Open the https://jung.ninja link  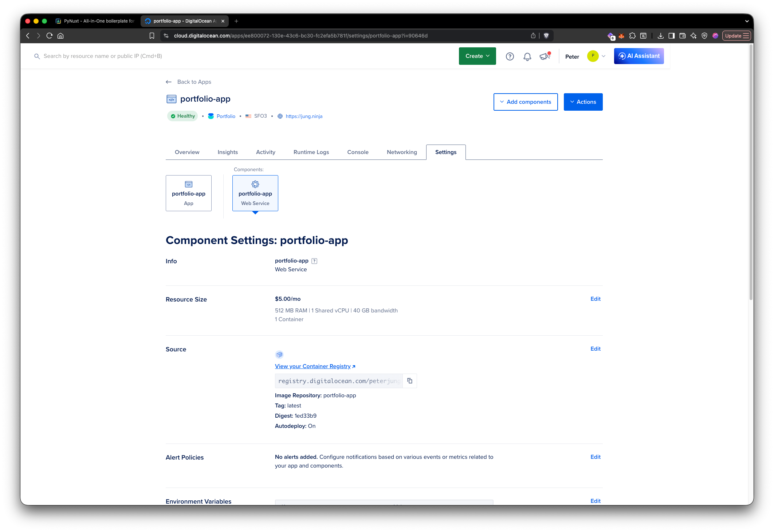304,116
